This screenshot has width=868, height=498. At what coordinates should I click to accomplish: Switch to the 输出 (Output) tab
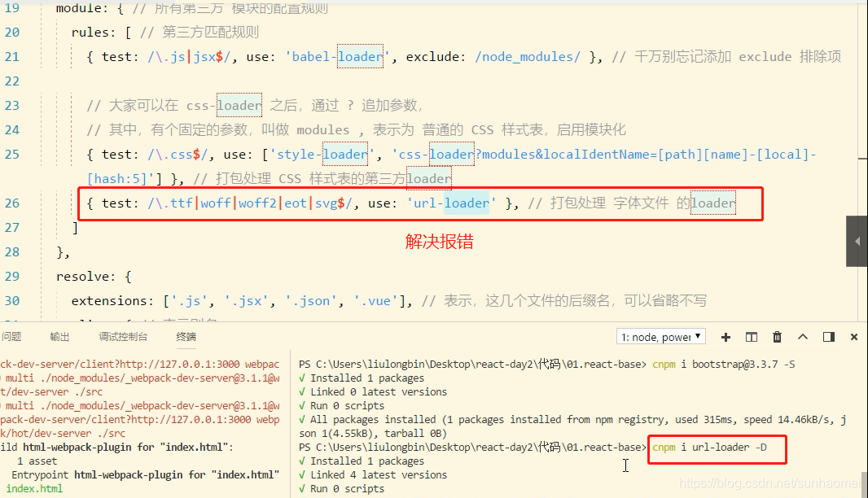click(59, 336)
